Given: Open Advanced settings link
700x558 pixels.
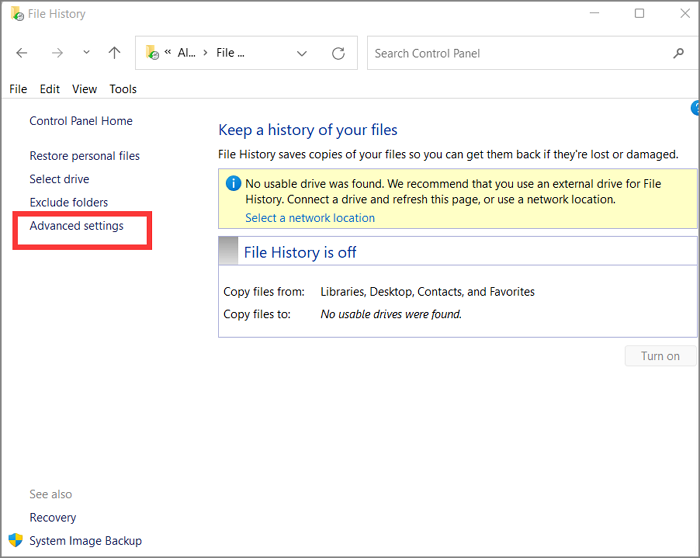Looking at the screenshot, I should (77, 226).
